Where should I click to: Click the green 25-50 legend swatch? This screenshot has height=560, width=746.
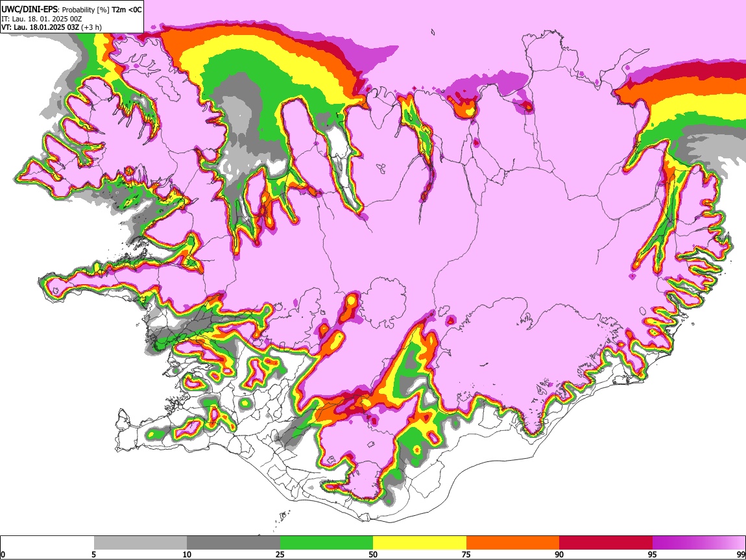(326, 543)
